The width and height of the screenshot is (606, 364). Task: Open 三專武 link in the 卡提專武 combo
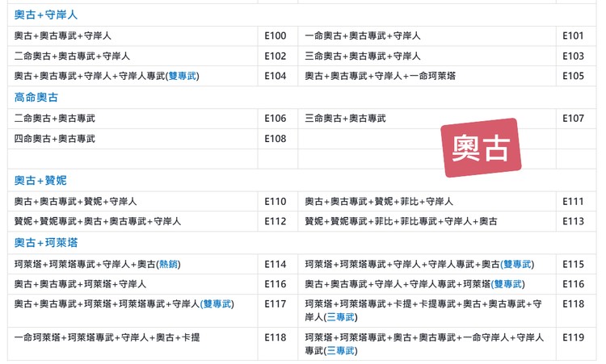341,317
